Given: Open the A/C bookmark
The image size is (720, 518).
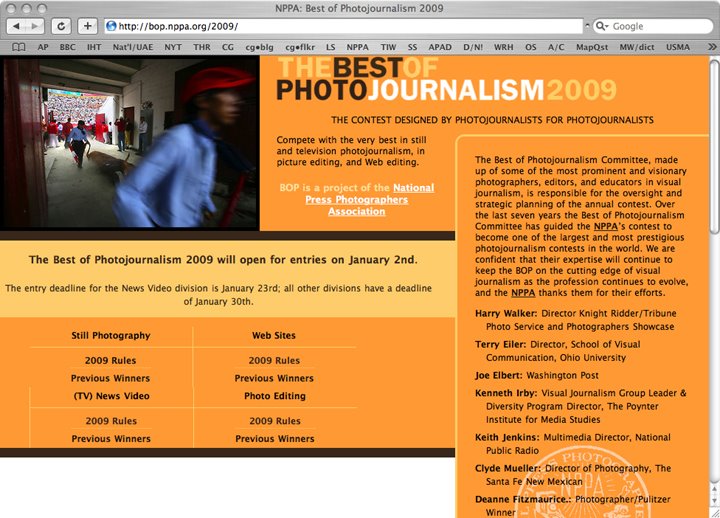Looking at the screenshot, I should [556, 47].
